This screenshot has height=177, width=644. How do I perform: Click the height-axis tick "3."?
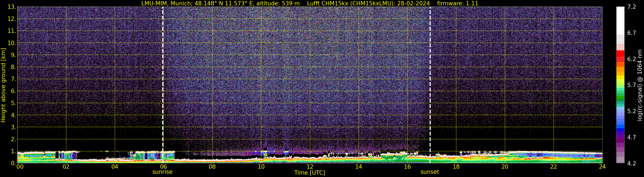pos(13,127)
